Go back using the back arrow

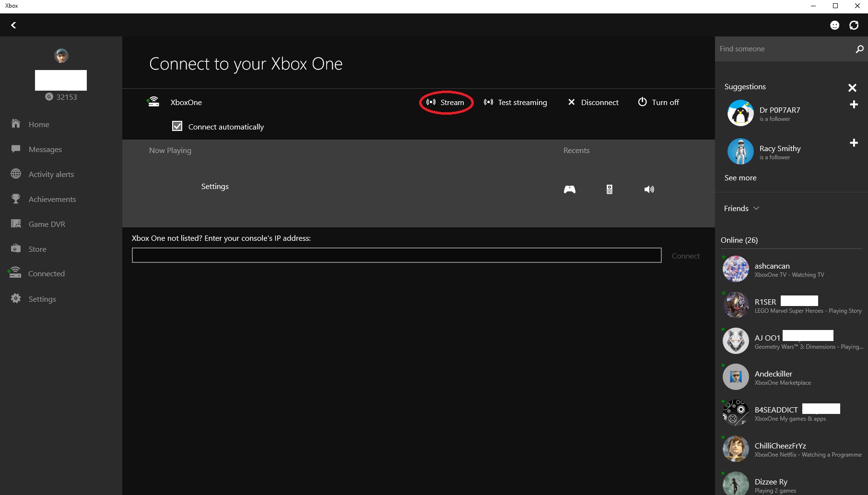pos(13,25)
